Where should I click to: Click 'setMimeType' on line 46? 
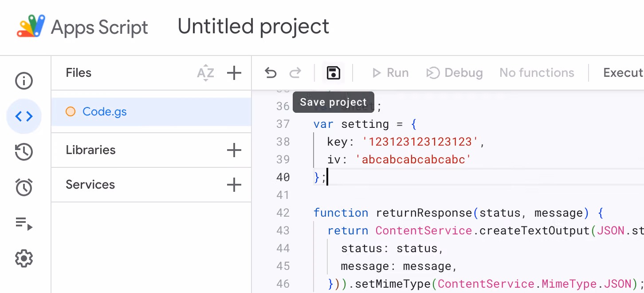[393, 284]
